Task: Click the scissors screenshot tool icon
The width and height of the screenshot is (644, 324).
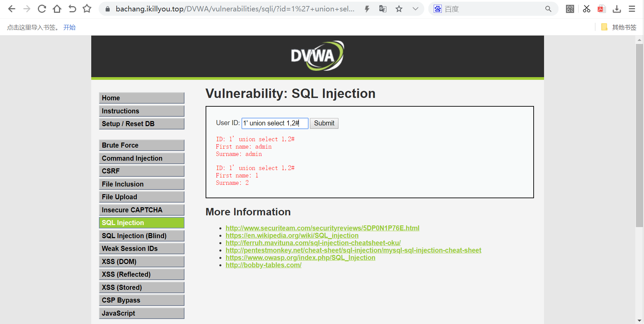Action: [586, 9]
